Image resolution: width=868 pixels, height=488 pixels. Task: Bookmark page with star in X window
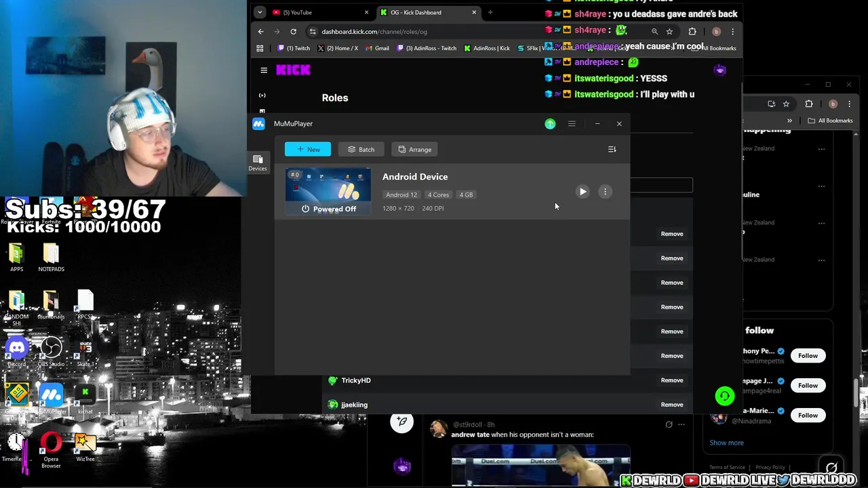[x=786, y=104]
